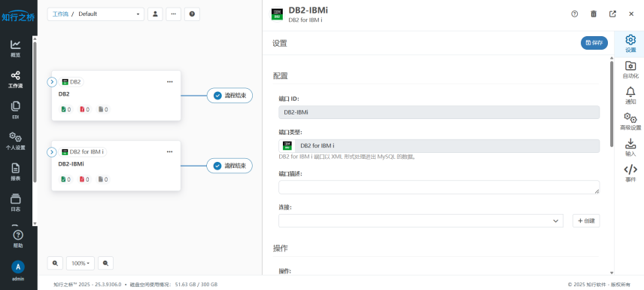
Task: Switch to the 设置 settings tab
Action: [630, 44]
